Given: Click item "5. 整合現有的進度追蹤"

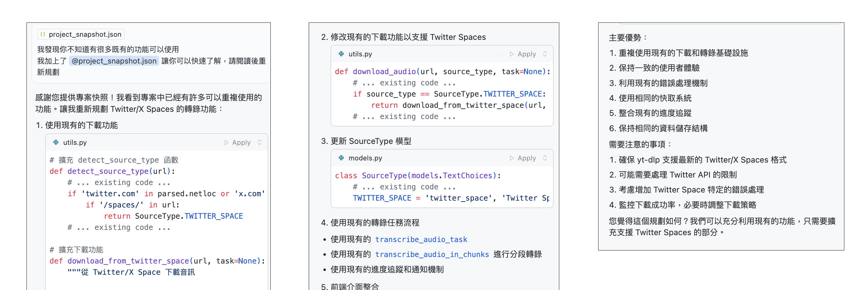Looking at the screenshot, I should (650, 113).
